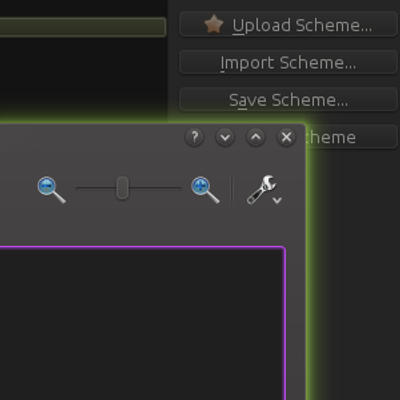Viewport: 400px width, 400px height.
Task: Click the zoom slider track right of the handle
Action: (x=155, y=188)
